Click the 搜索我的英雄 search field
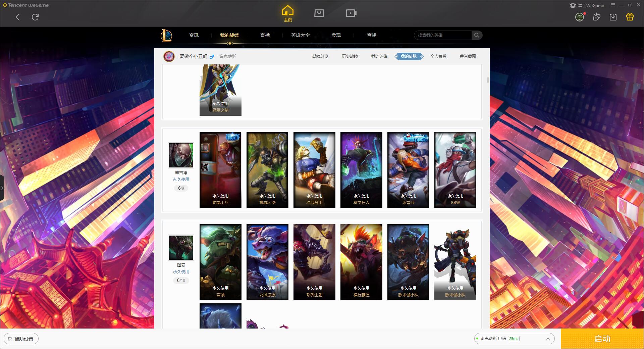The image size is (644, 349). tap(443, 35)
